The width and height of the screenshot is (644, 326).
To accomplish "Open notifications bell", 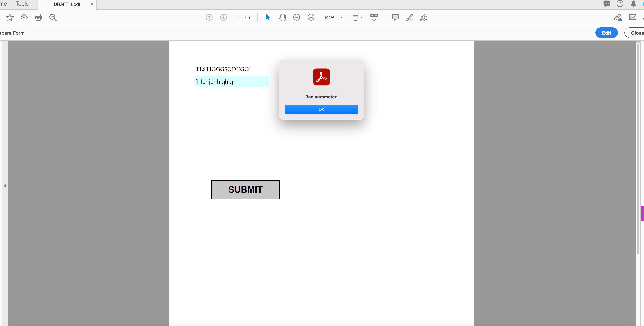I will (x=634, y=4).
